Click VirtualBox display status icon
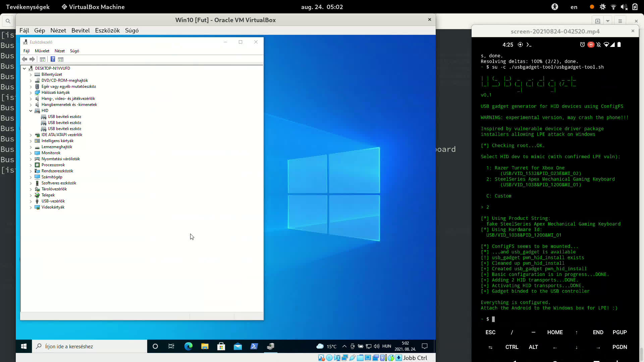This screenshot has height=362, width=644. 368,358
